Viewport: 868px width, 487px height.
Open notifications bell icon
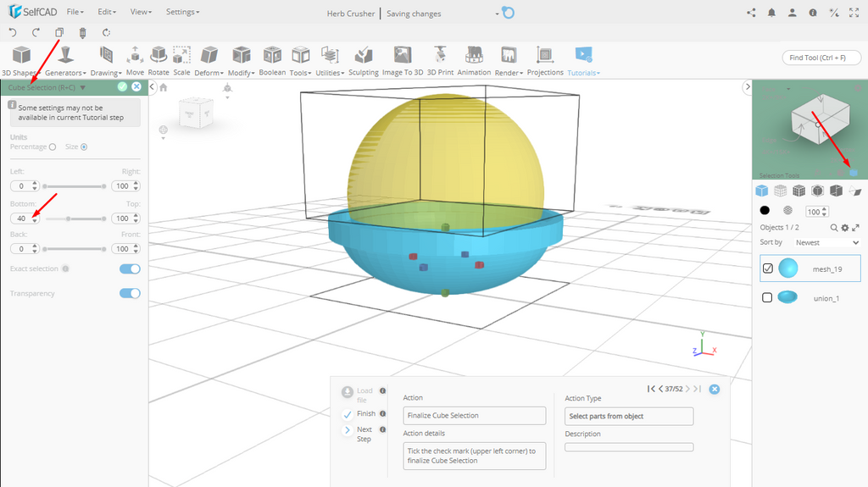(771, 13)
